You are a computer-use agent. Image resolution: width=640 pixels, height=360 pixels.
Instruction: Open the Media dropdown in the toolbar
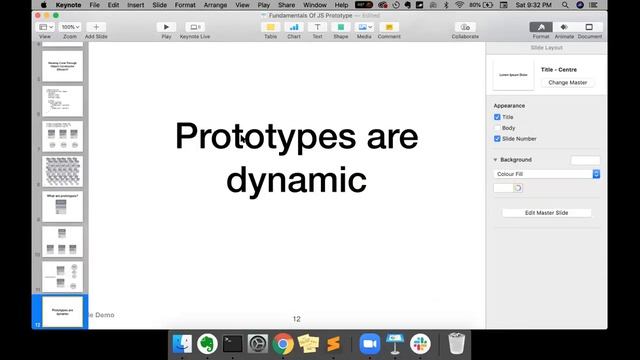point(364,27)
